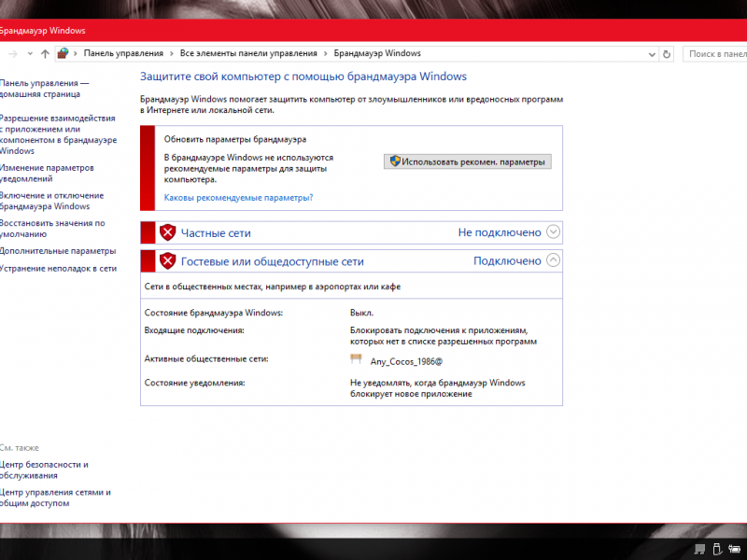Collapse the Гостевые или общедоступные сети chevron
This screenshot has height=560, width=747.
tap(553, 260)
